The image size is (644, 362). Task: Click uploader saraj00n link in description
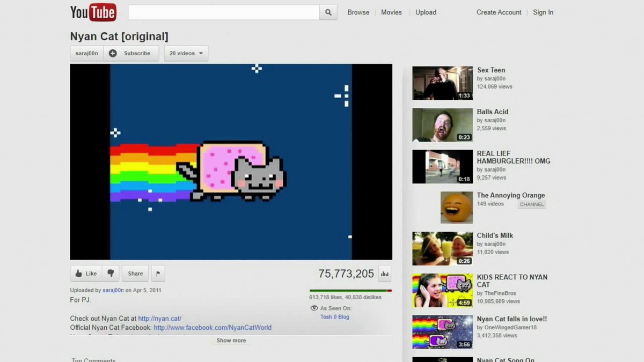113,290
